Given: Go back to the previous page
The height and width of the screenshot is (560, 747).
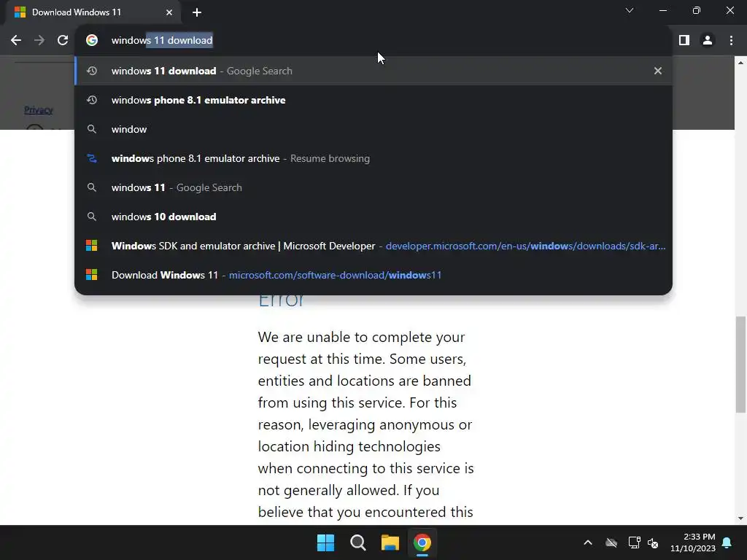Looking at the screenshot, I should (16, 41).
